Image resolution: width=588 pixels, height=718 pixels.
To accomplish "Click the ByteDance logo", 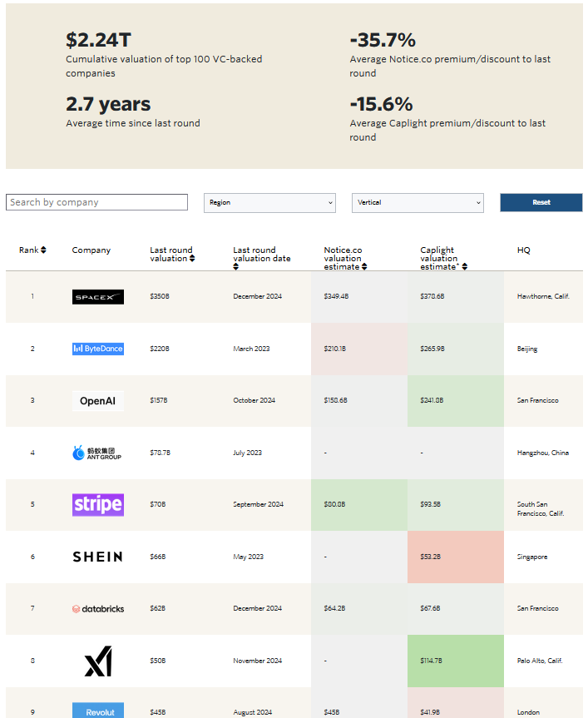I will click(x=98, y=349).
